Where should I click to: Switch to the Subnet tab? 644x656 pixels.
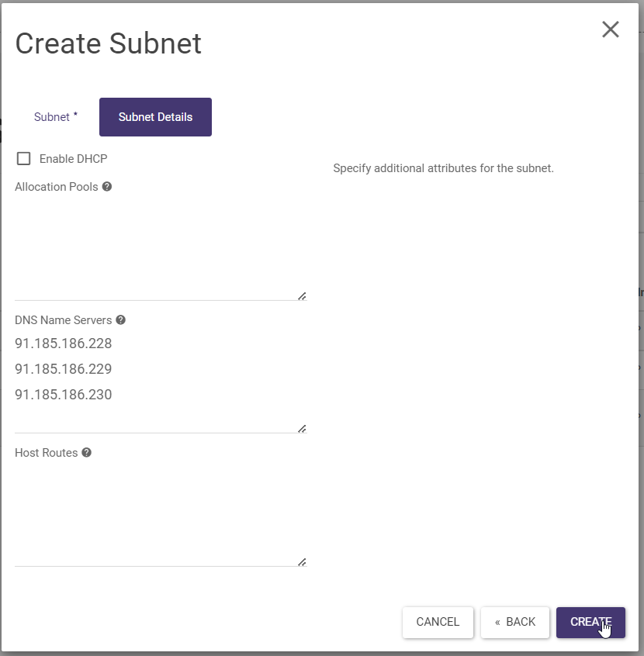(56, 117)
